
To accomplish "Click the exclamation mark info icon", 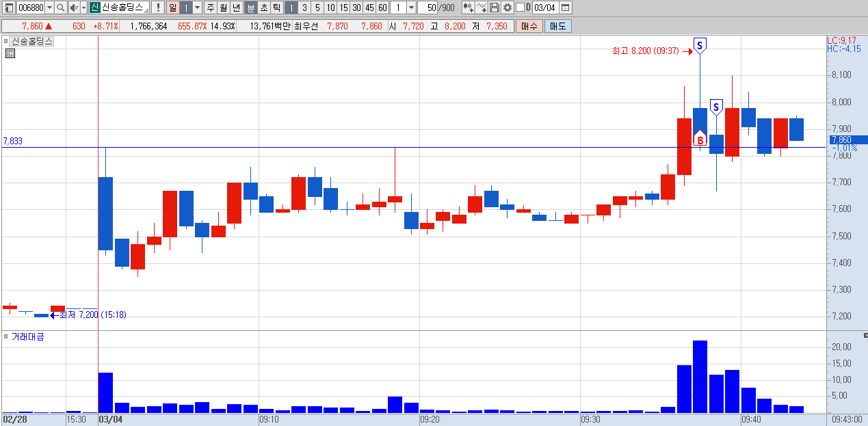I will click(x=158, y=8).
